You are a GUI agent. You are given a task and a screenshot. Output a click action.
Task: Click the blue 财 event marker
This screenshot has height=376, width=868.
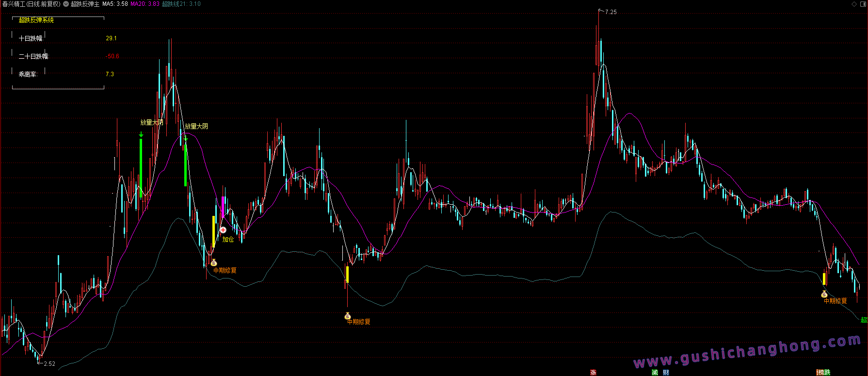[x=666, y=372]
